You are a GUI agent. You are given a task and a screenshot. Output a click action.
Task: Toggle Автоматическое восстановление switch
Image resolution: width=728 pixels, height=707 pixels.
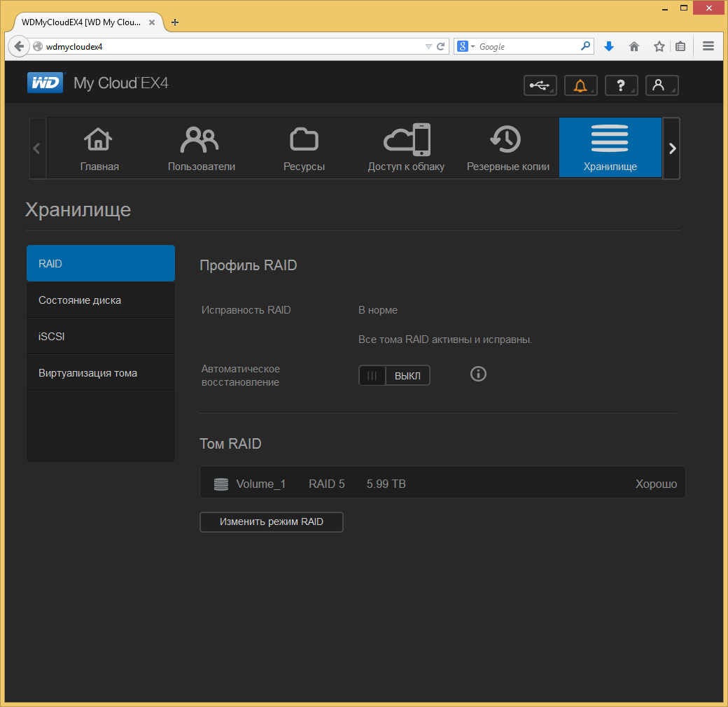tap(394, 375)
